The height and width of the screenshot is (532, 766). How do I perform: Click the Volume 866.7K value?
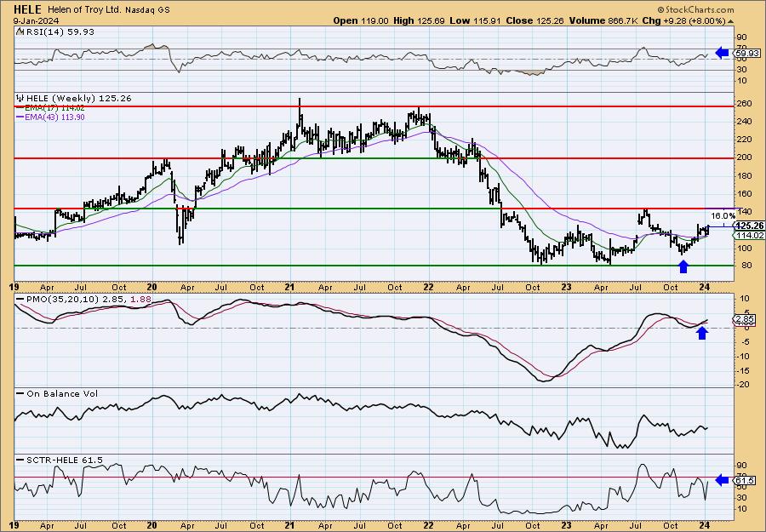click(x=603, y=20)
